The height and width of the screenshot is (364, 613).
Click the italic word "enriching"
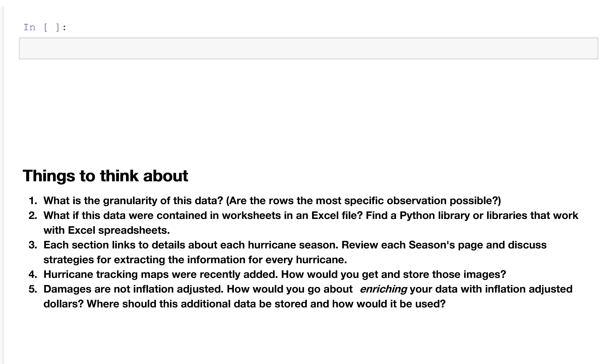[383, 289]
